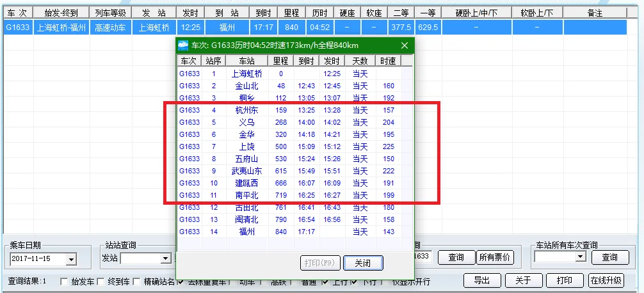Click the 列车等级 column header
This screenshot has height=293, width=644.
(111, 13)
